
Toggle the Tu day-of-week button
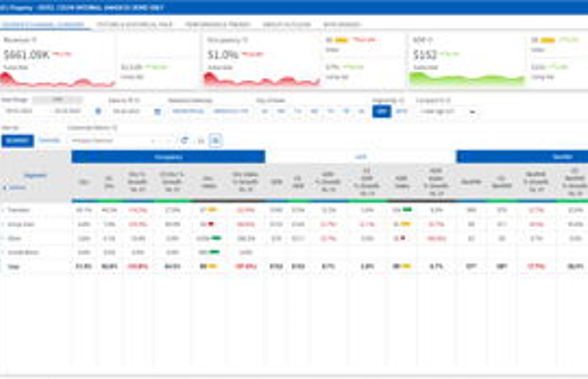tap(297, 111)
